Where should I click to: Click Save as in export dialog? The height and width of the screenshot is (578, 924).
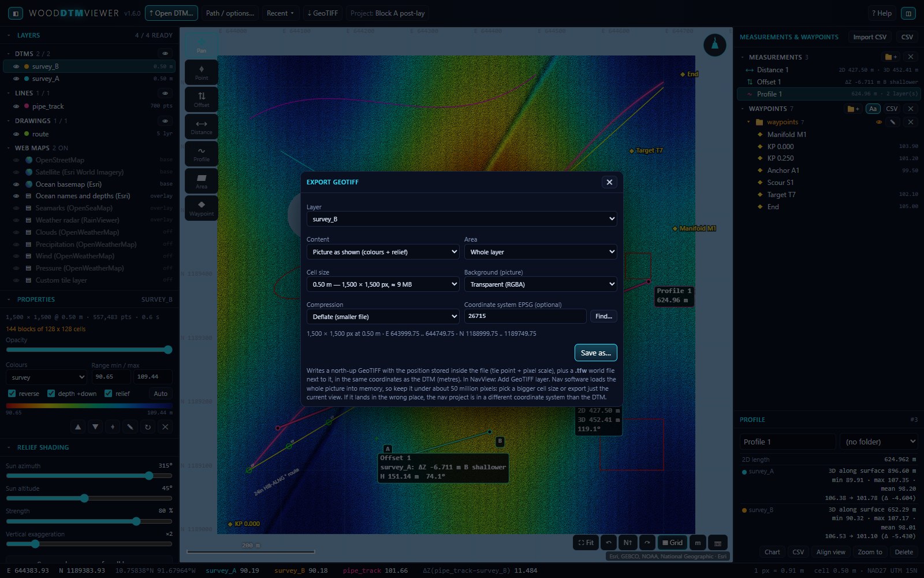(596, 353)
